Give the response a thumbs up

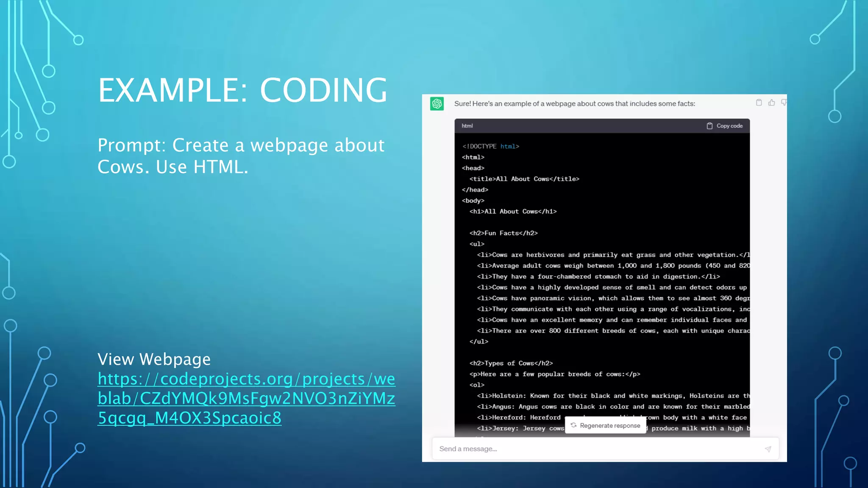tap(771, 103)
